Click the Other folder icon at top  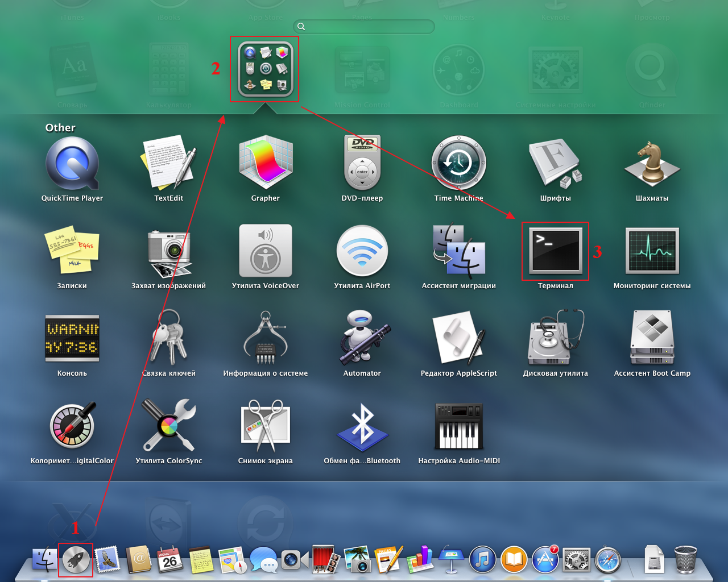click(266, 69)
